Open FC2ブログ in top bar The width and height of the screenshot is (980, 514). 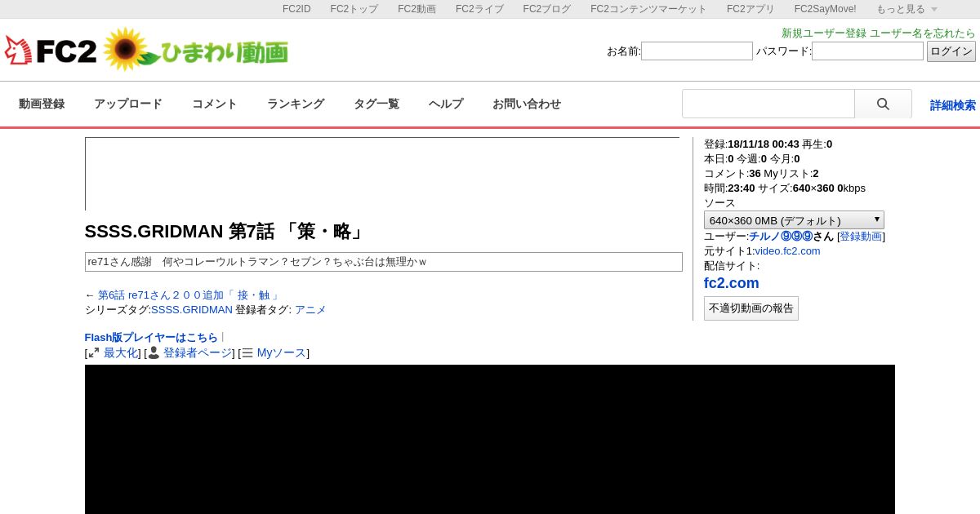[x=547, y=9]
